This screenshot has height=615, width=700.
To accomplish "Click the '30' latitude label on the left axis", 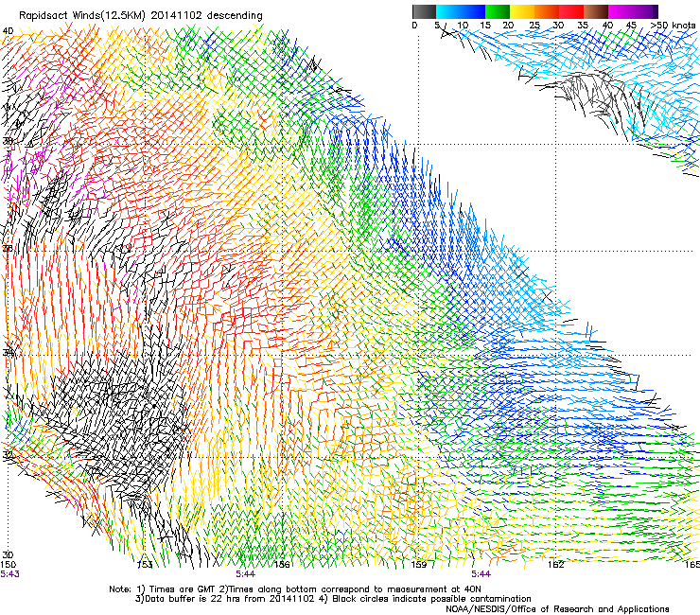I will (8, 554).
